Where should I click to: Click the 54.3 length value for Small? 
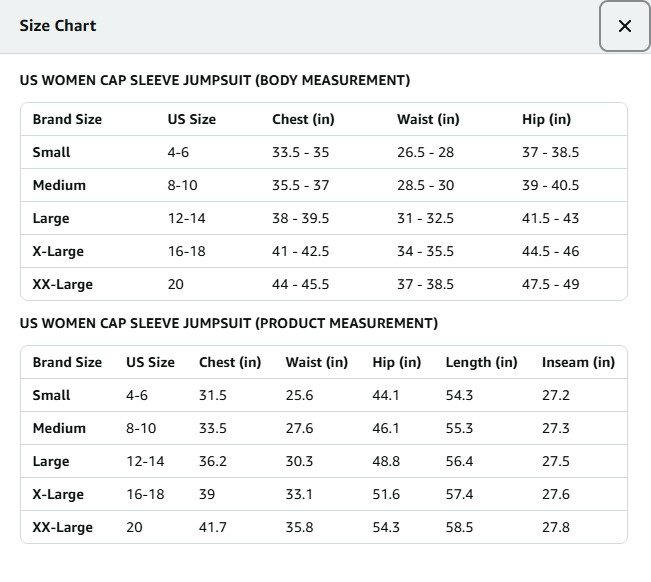[x=459, y=395]
